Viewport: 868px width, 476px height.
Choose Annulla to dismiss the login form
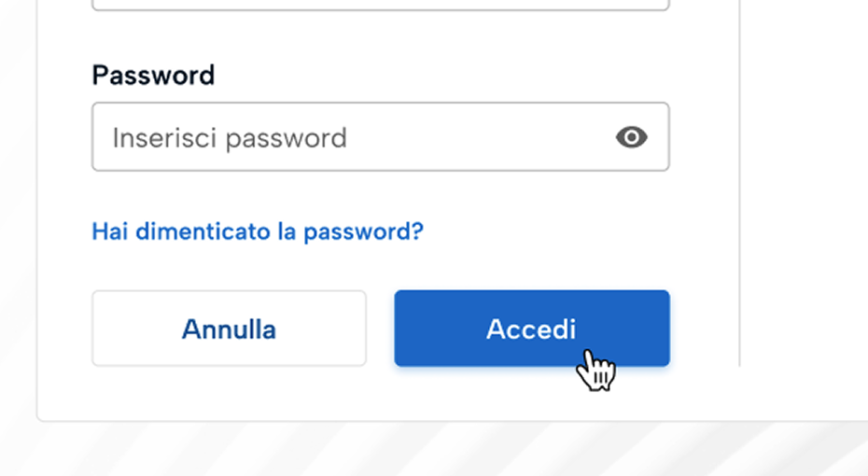[x=229, y=329]
